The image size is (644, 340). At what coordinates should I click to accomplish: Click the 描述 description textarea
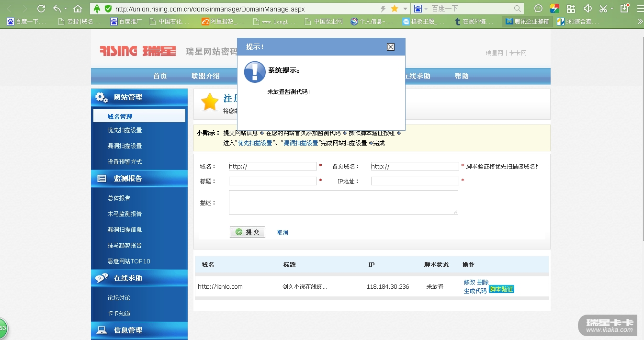[x=343, y=202]
